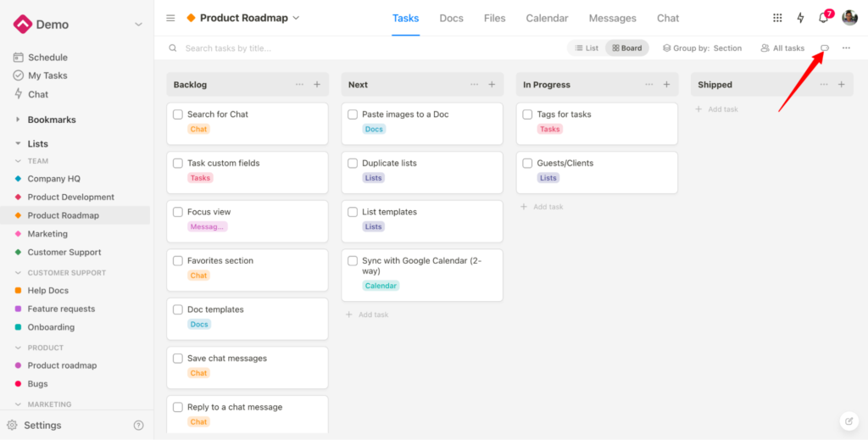Collapse the TEAM group
The height and width of the screenshot is (440, 868).
click(18, 161)
